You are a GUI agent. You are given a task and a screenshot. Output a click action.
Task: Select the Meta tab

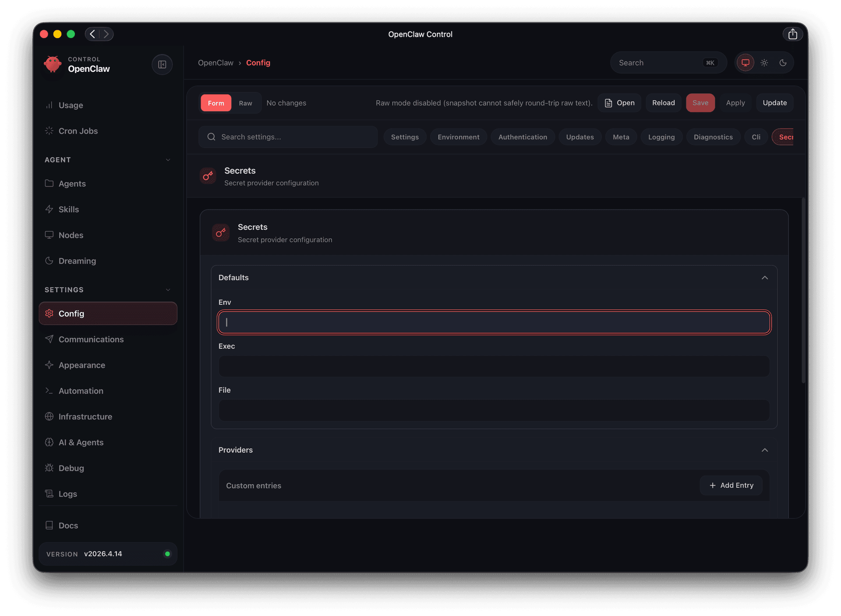coord(621,137)
